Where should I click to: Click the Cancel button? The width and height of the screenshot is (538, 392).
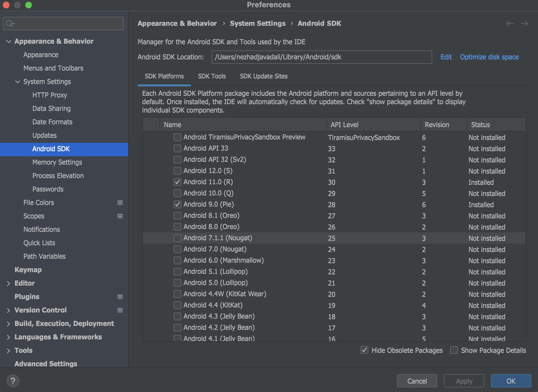[417, 381]
